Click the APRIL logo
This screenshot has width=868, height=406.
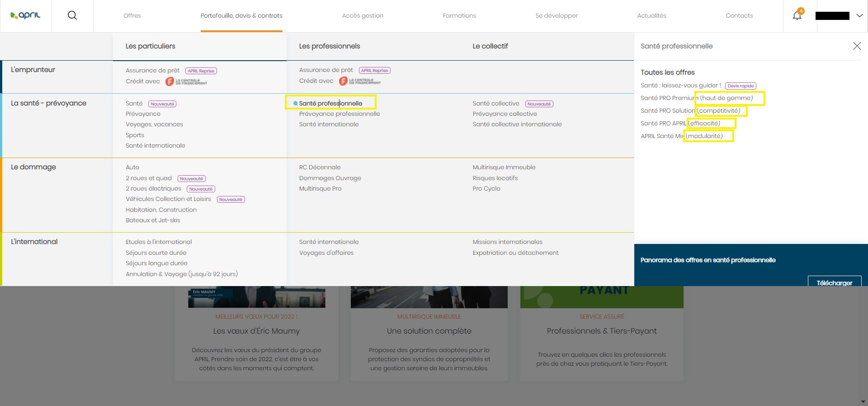[x=26, y=15]
